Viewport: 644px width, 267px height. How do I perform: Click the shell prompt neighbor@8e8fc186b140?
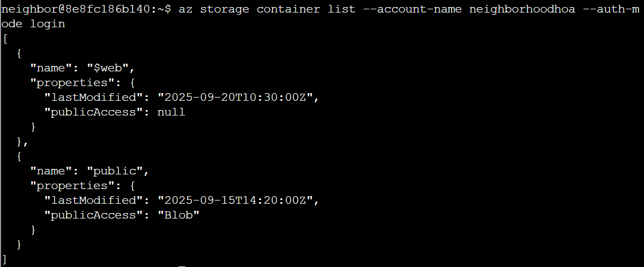pyautogui.click(x=78, y=10)
